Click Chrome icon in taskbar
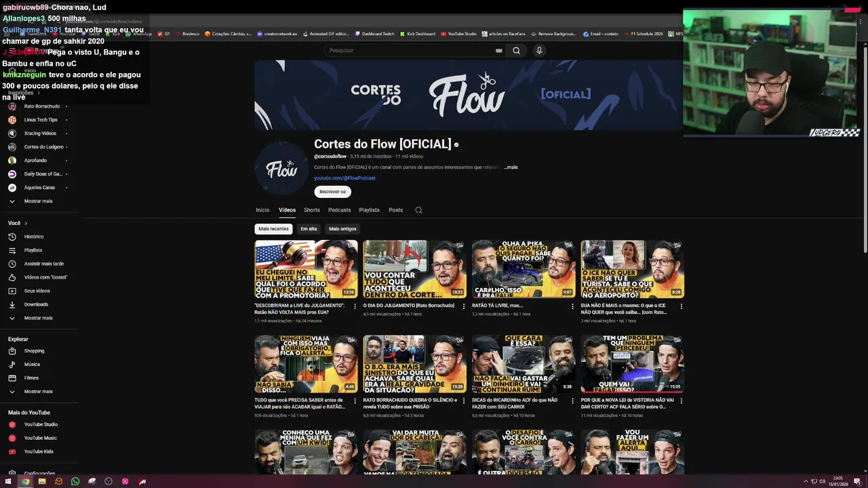Screen dimensions: 868x488 pyautogui.click(x=25, y=481)
